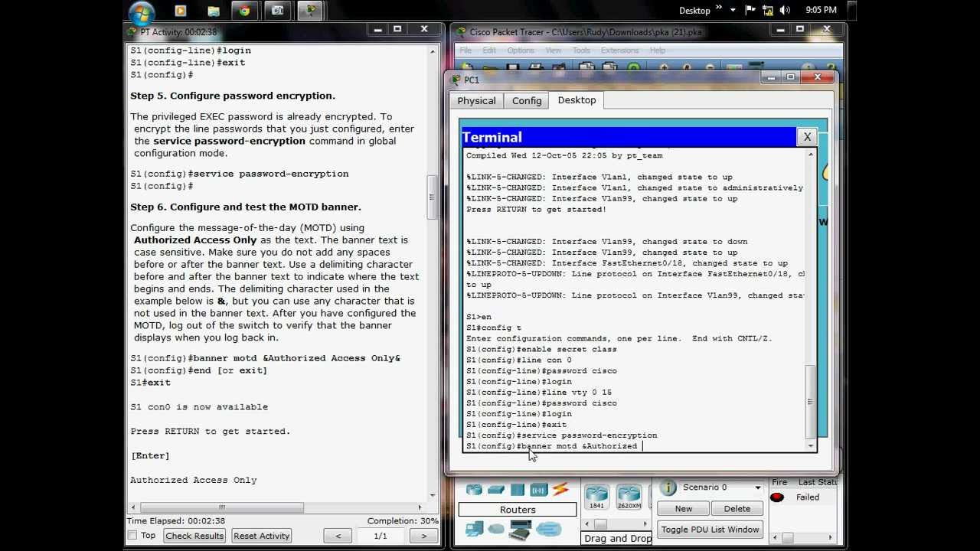Viewport: 980px width, 551px height.
Task: Open Windows Explorer from taskbar
Action: 214,11
